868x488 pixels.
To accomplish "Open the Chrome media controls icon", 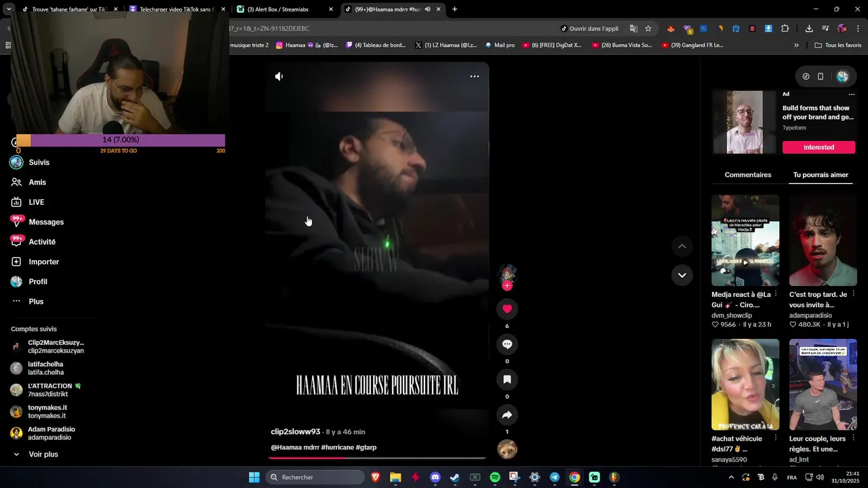I will click(825, 28).
